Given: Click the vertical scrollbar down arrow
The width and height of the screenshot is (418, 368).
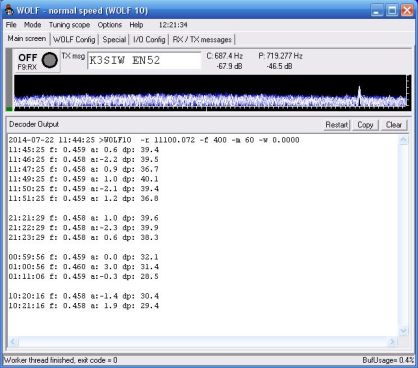Looking at the screenshot, I should (x=403, y=331).
